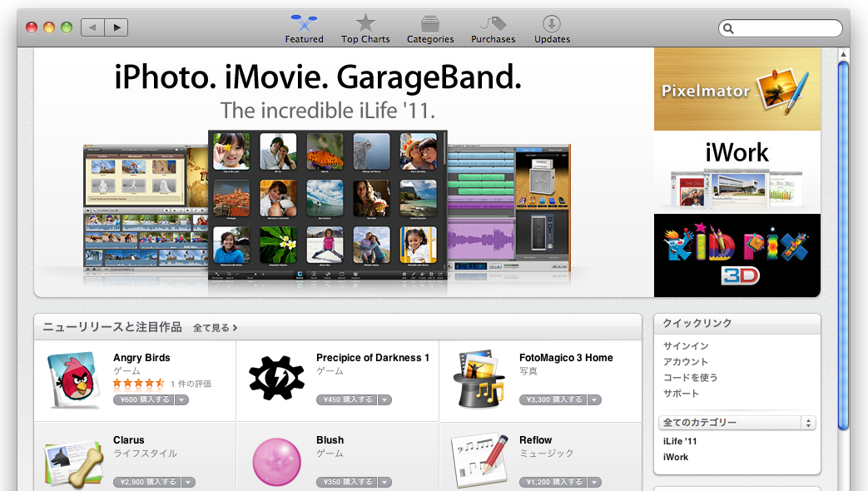868x491 pixels.
Task: Open the Pixelmator banner
Action: point(737,89)
